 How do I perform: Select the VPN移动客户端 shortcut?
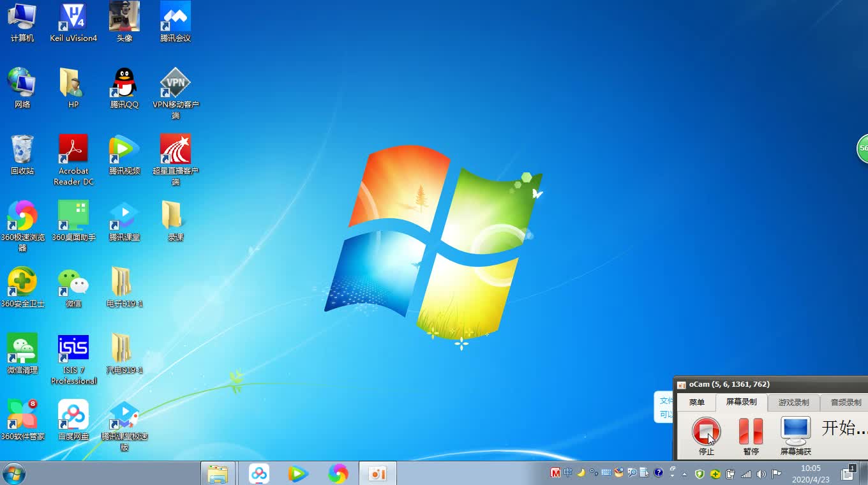[176, 93]
